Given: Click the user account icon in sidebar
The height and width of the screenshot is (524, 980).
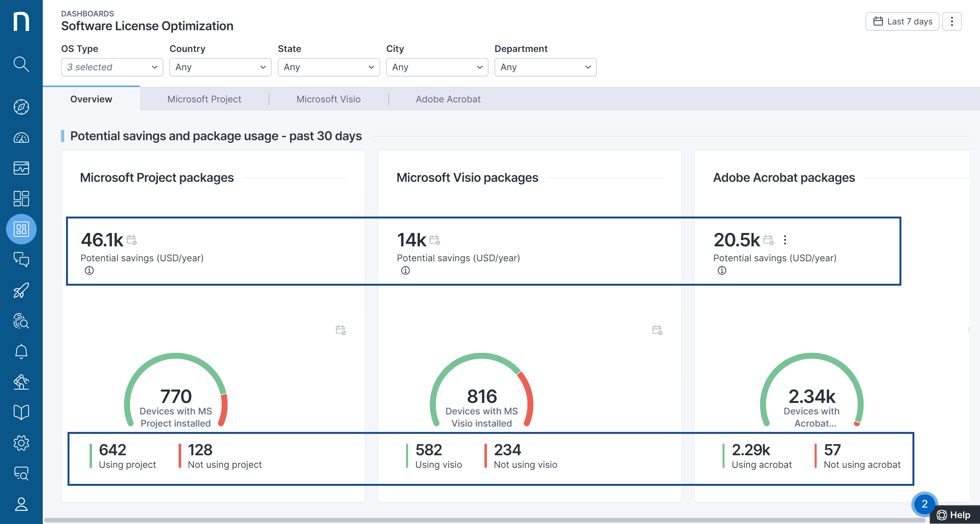Looking at the screenshot, I should [x=21, y=504].
